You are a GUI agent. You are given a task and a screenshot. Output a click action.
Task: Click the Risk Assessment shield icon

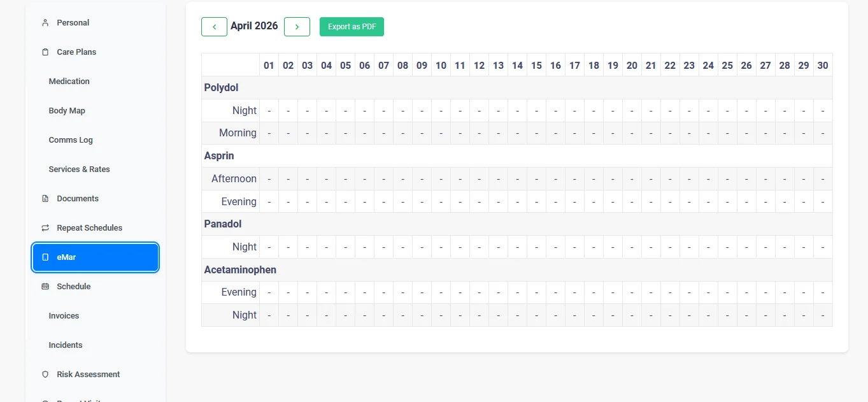[x=45, y=375]
